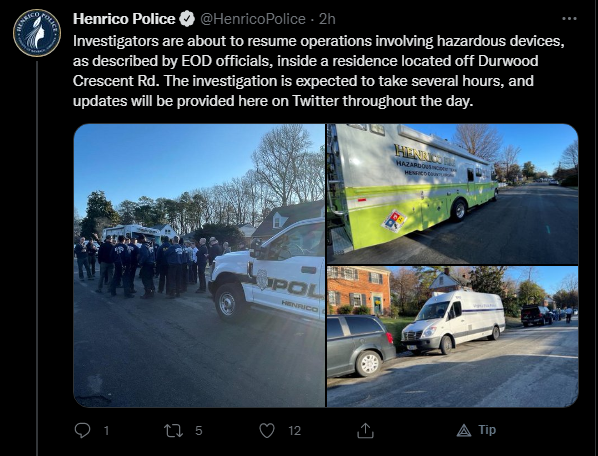Viewport: 598px width, 456px height.
Task: Click the 2h timestamp link
Action: pos(327,19)
